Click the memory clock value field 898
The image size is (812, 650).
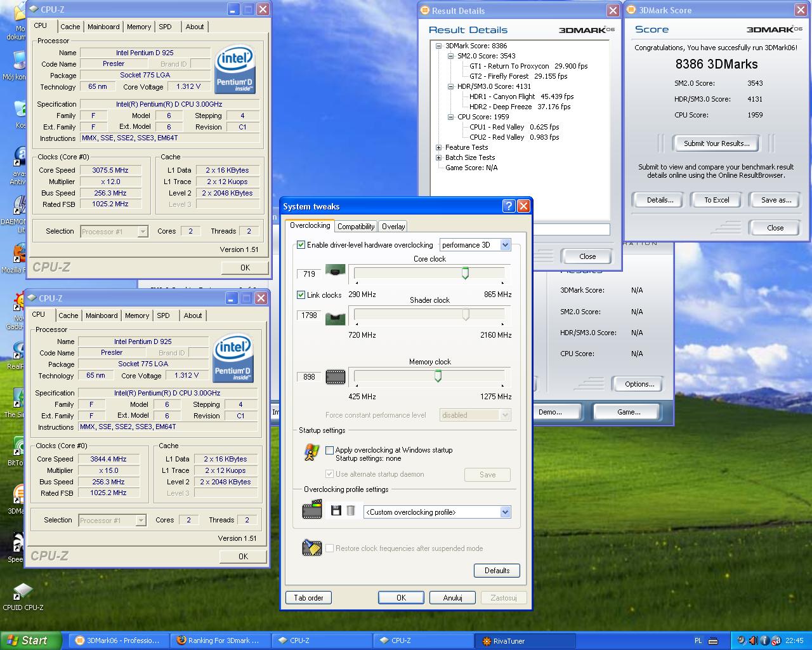(310, 377)
